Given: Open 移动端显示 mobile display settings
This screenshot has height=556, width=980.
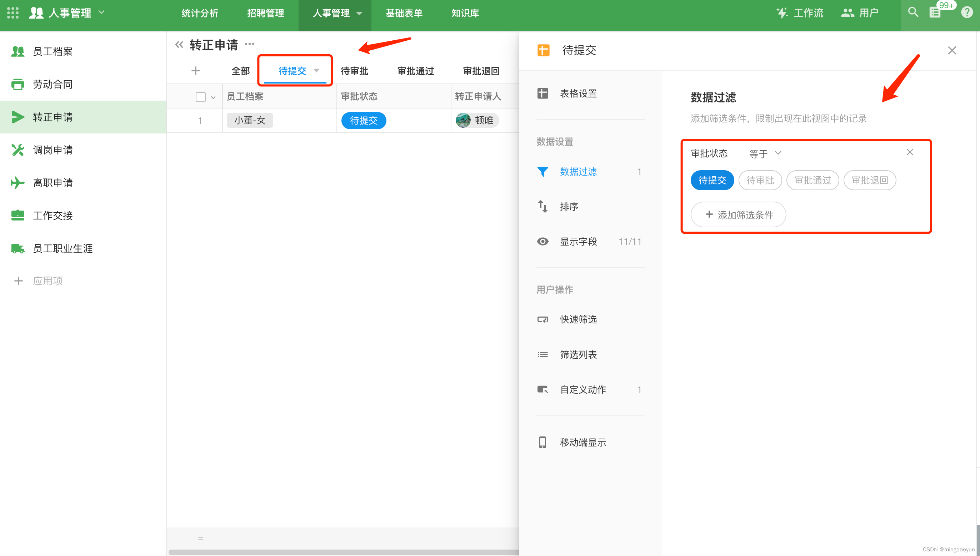Looking at the screenshot, I should click(582, 442).
